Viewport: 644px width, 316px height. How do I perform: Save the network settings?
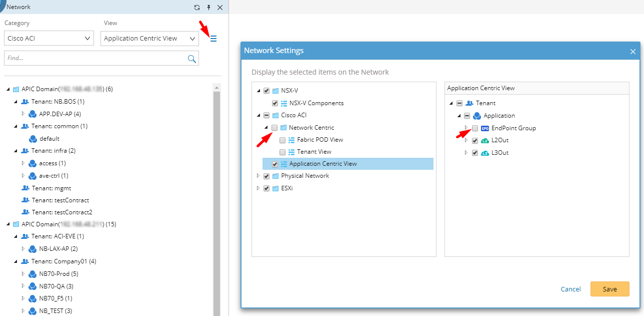click(x=609, y=289)
